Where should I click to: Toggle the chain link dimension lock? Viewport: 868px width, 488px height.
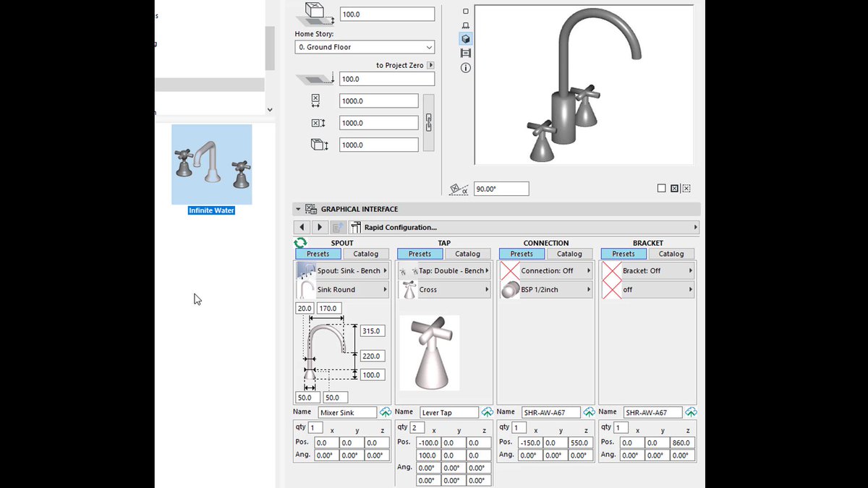428,123
